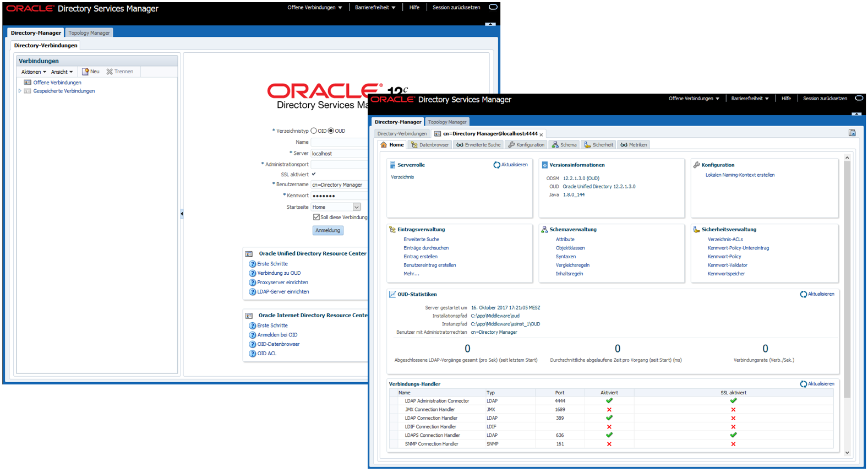
Task: Click help icon beside LDAP-Server einrichten
Action: [253, 292]
